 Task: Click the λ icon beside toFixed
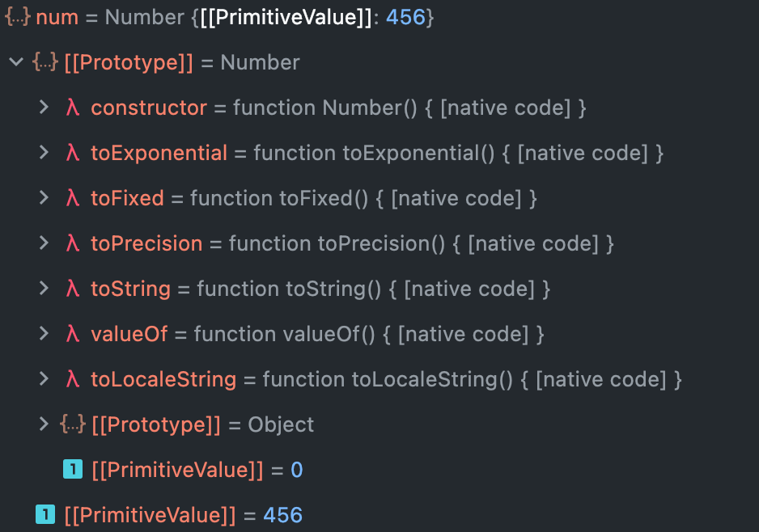click(x=73, y=198)
